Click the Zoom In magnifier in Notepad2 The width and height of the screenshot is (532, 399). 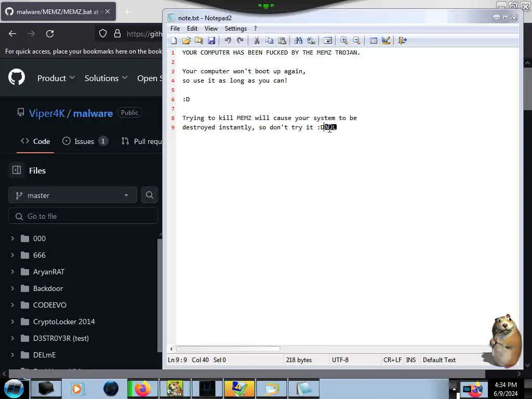344,41
